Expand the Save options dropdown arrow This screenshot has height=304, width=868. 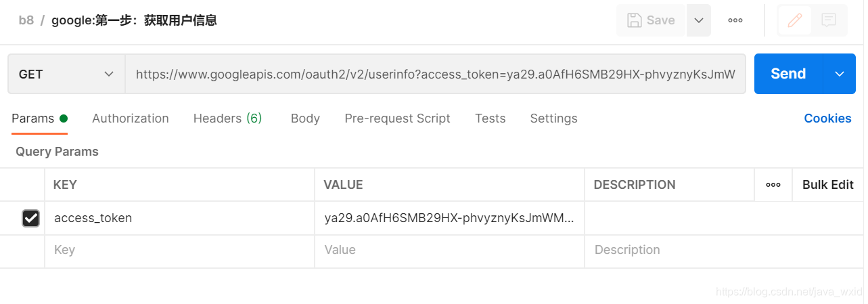click(x=699, y=20)
